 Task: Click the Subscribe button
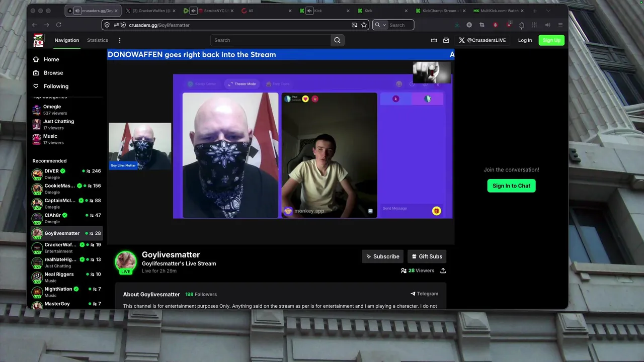(x=383, y=256)
